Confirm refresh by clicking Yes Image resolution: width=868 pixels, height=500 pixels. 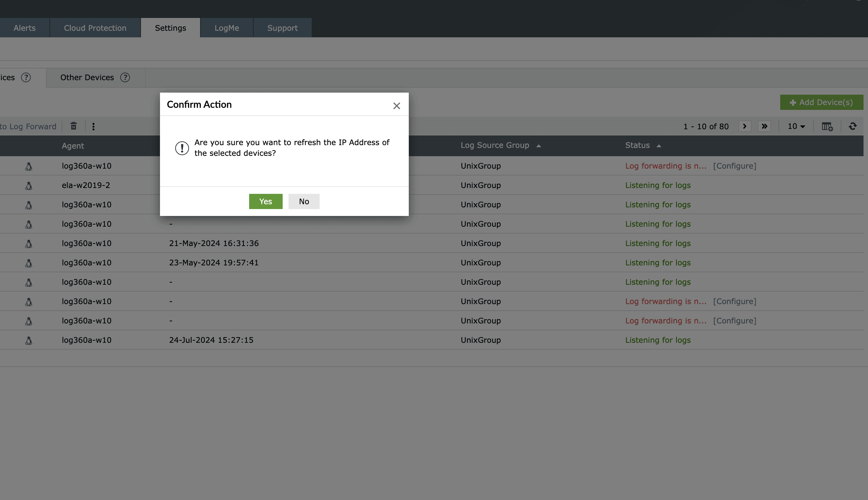coord(265,201)
